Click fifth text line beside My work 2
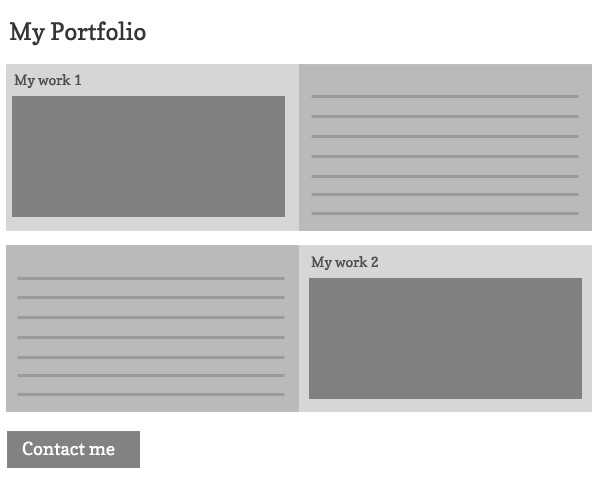The height and width of the screenshot is (500, 600). [x=151, y=357]
